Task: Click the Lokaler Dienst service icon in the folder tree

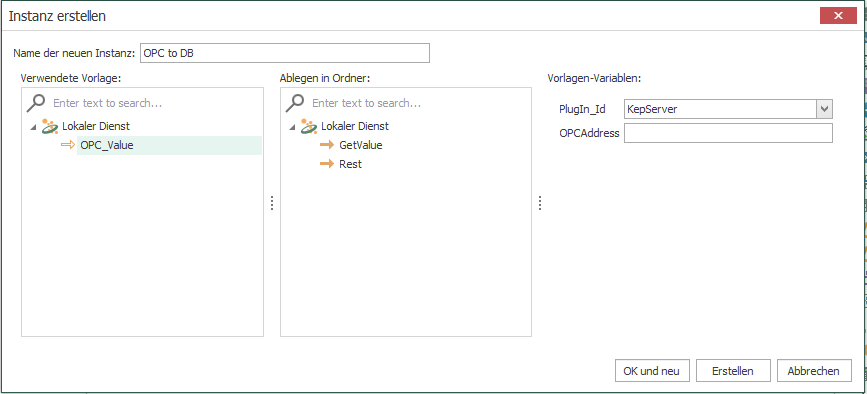Action: tap(309, 127)
